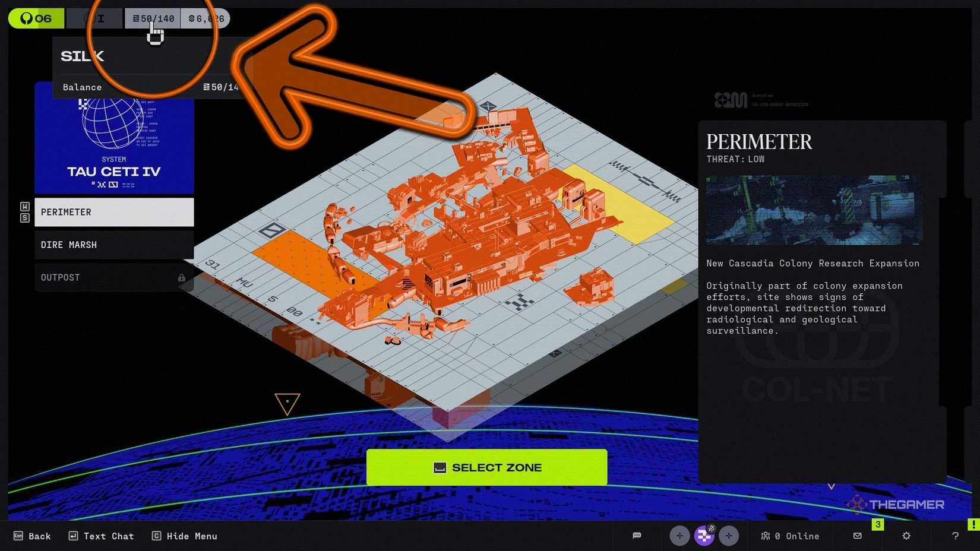The image size is (980, 551).
Task: Add squad member using right plus slot
Action: 729,536
